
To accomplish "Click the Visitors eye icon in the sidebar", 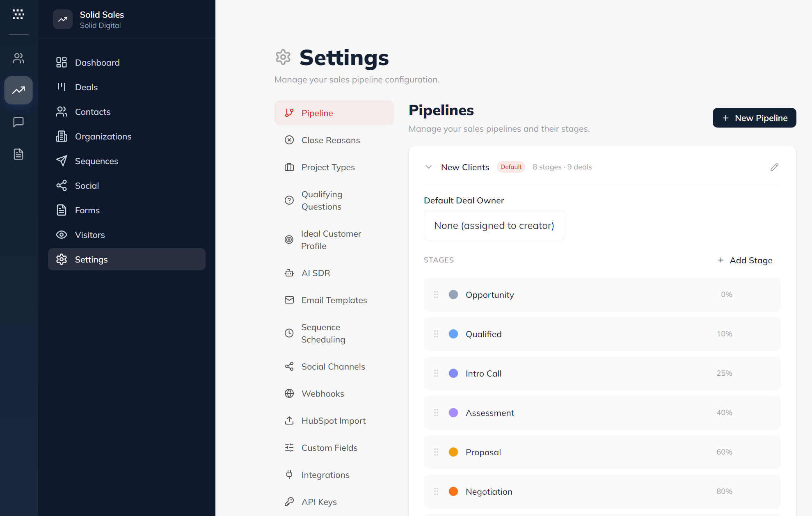I will tap(62, 235).
